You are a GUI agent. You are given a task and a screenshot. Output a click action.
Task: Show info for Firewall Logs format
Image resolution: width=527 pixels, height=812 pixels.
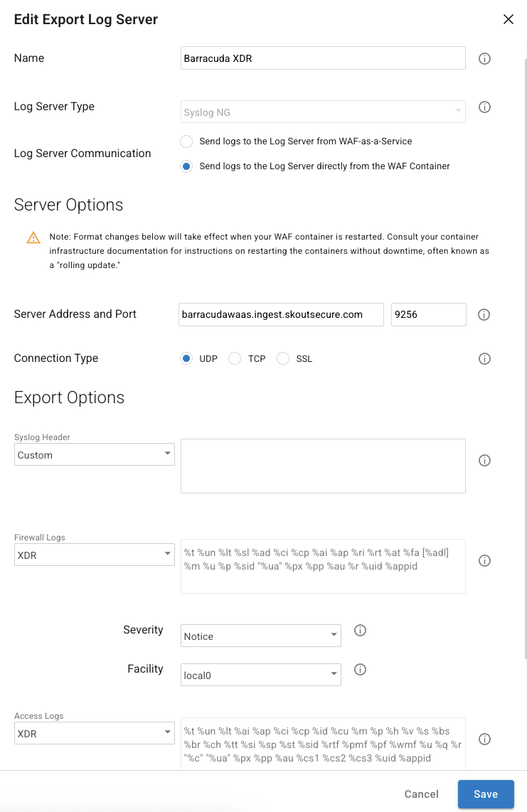click(x=484, y=561)
